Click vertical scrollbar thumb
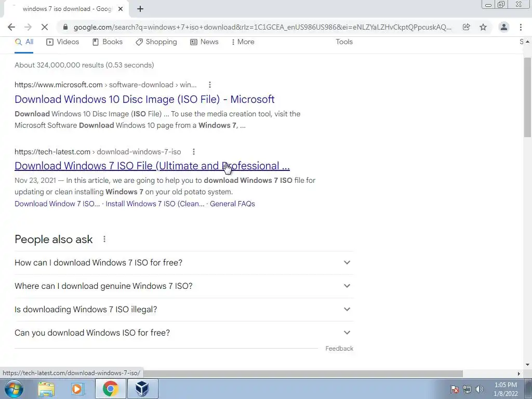This screenshot has width=532, height=399. (x=527, y=97)
